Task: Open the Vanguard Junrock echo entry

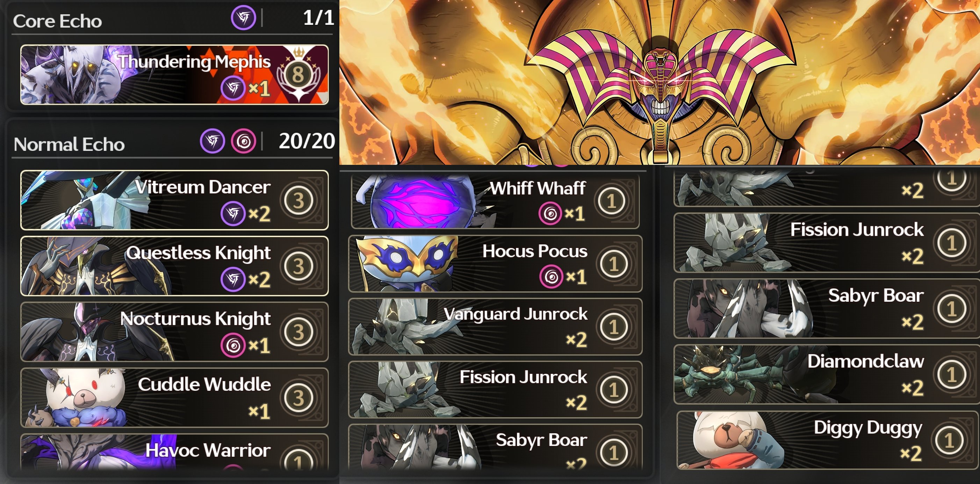Action: (x=495, y=327)
